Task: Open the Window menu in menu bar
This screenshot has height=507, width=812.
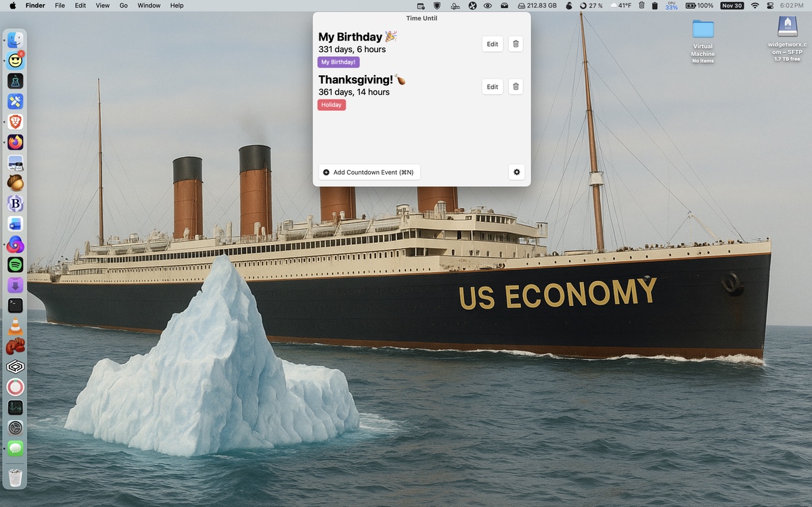Action: [149, 5]
